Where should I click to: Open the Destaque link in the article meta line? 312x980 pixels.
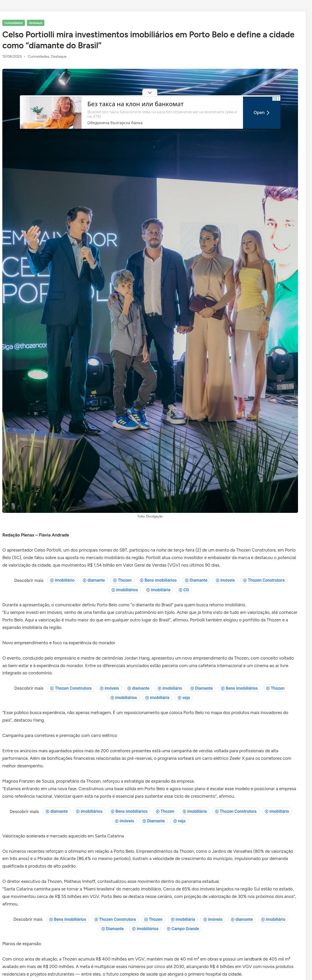tap(59, 56)
